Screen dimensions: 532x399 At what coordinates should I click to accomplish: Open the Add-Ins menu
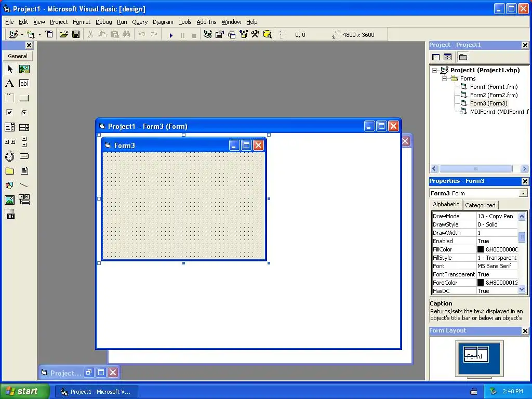[x=206, y=22]
